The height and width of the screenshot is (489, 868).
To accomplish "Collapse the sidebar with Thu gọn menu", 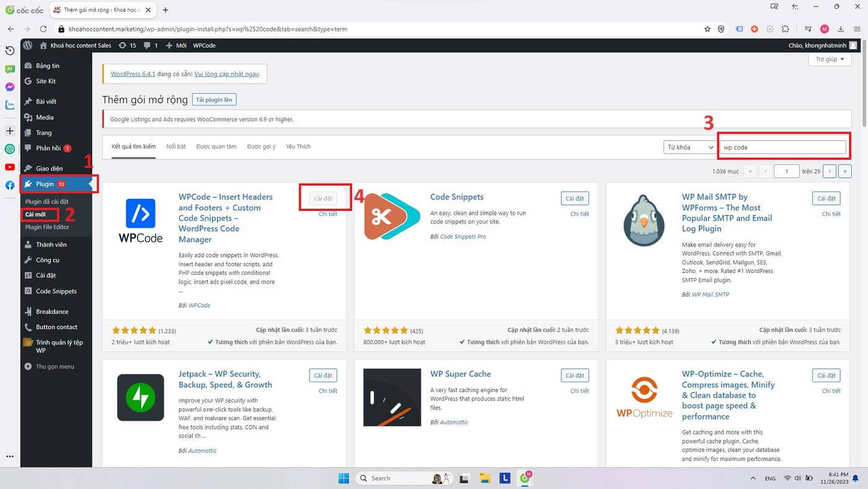I will click(x=49, y=366).
